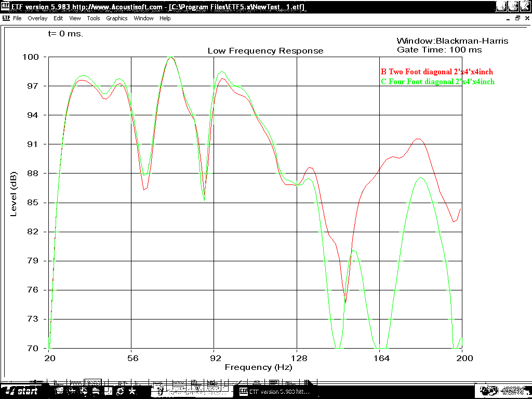Open the Edit menu
The height and width of the screenshot is (399, 532).
(x=58, y=18)
